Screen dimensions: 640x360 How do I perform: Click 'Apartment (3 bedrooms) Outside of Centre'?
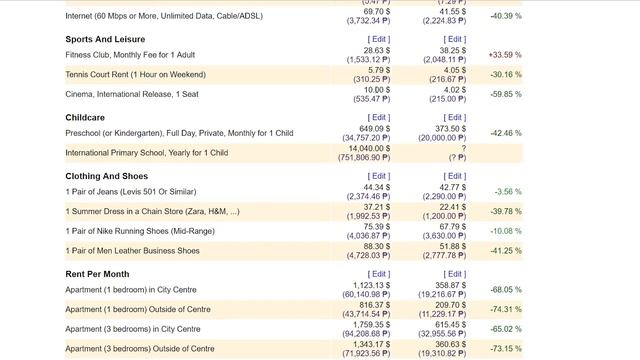pos(140,349)
